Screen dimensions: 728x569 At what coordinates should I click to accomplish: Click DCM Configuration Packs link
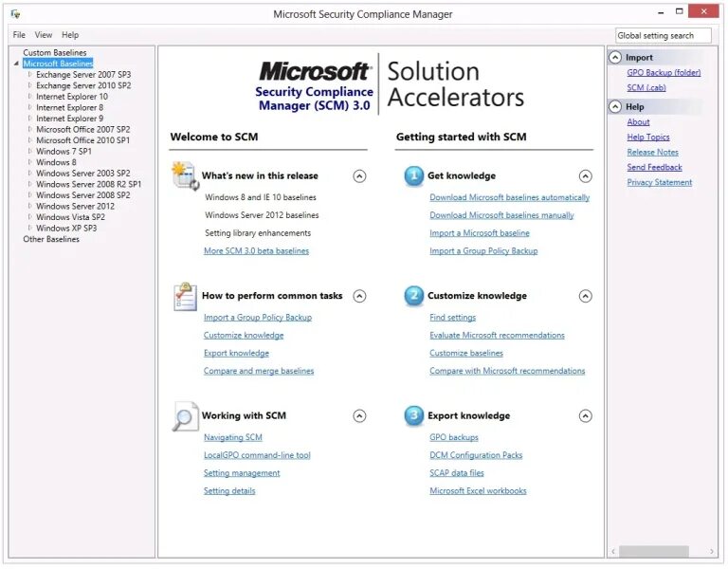476,455
